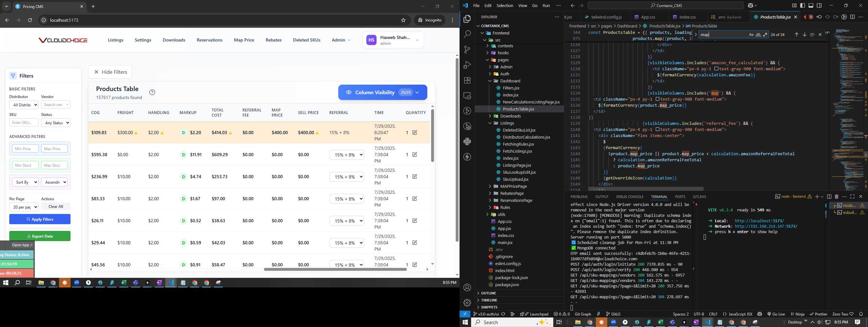This screenshot has width=868, height=327.
Task: Maximize the VS Code terminal panel
Action: click(852, 196)
